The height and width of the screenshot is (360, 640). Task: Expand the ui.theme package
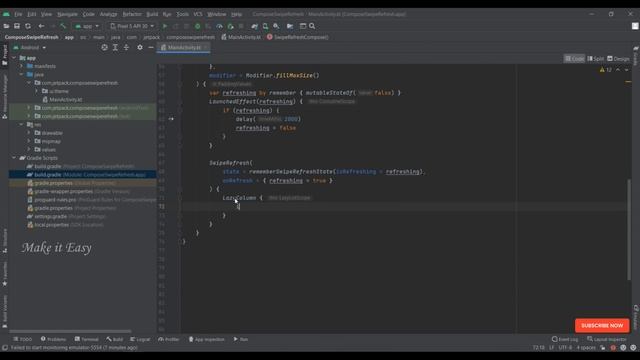tap(37, 91)
